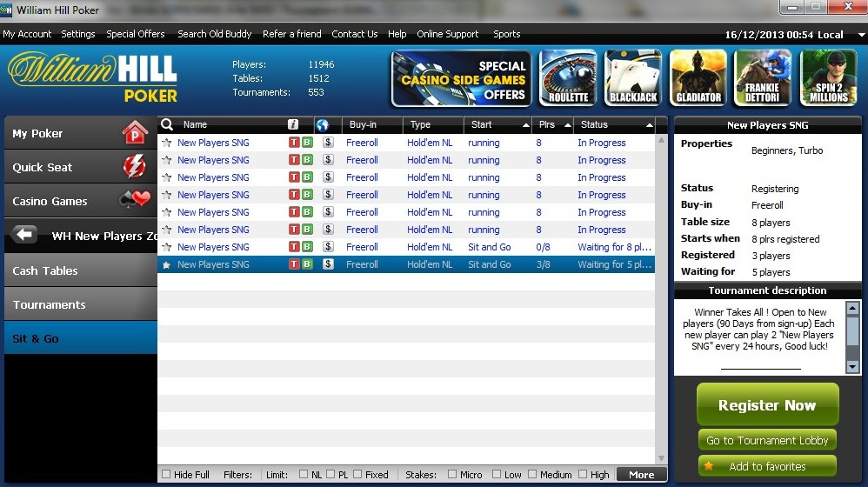
Task: Click the back arrow beside WH New Players Zone
Action: (x=24, y=235)
